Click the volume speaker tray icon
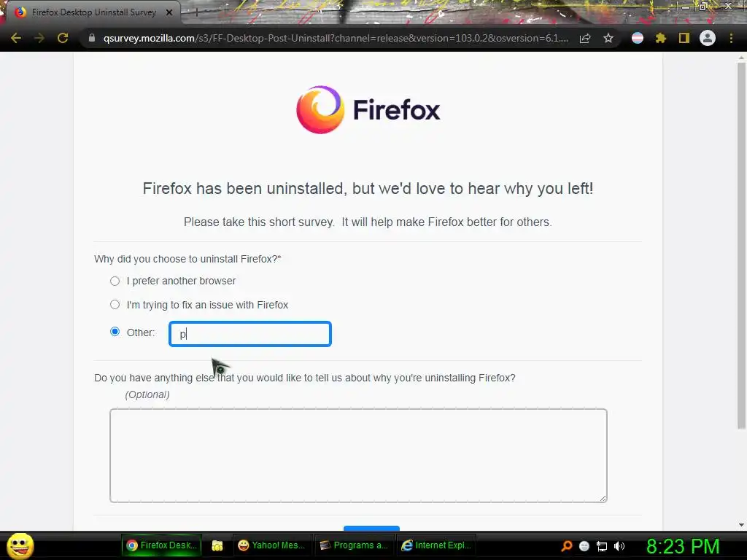Viewport: 747px width, 560px height. [619, 546]
